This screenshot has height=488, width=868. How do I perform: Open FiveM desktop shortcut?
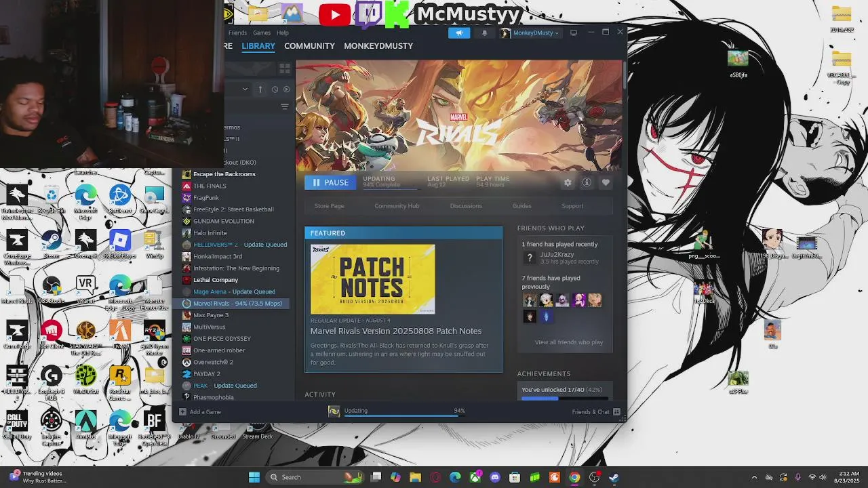(x=120, y=335)
